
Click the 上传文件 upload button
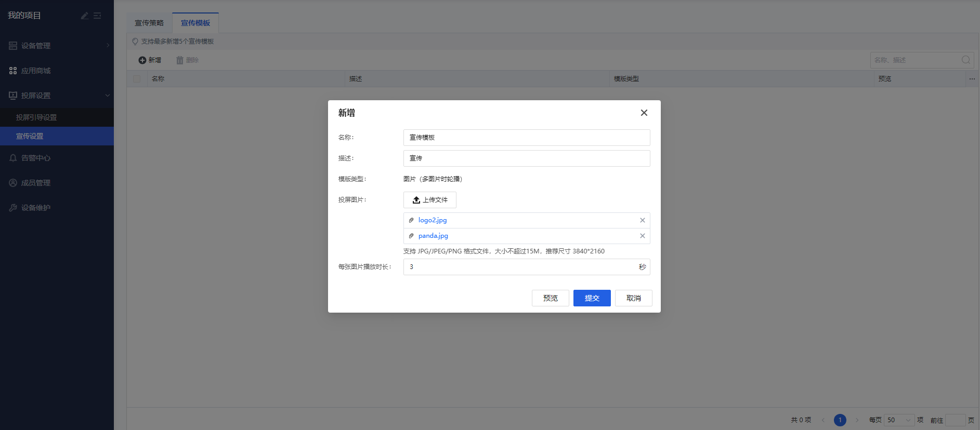(x=429, y=200)
